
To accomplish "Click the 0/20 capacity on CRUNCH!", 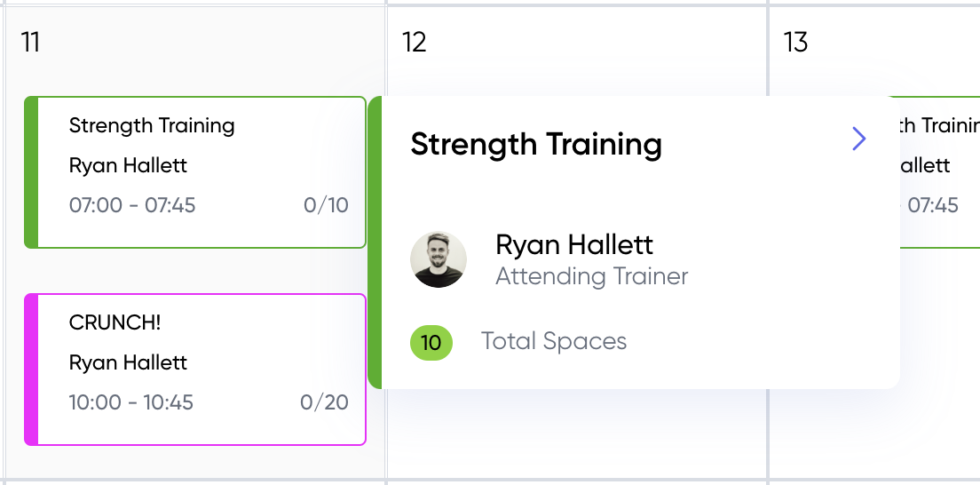I will [x=324, y=402].
